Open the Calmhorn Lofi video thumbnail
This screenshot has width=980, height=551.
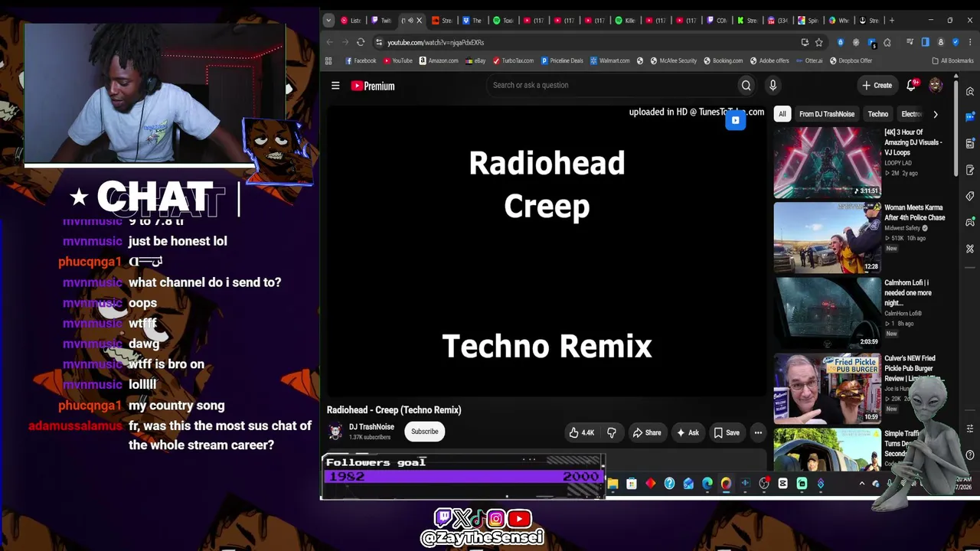point(827,313)
